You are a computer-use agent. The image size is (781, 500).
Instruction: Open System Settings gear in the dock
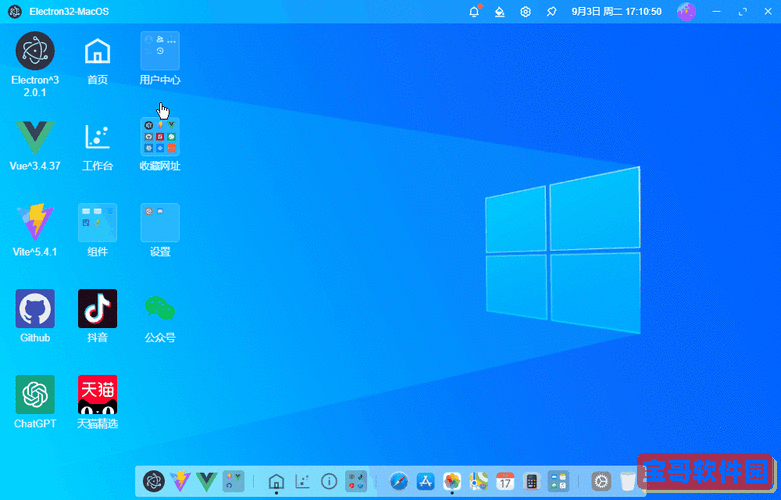click(601, 482)
